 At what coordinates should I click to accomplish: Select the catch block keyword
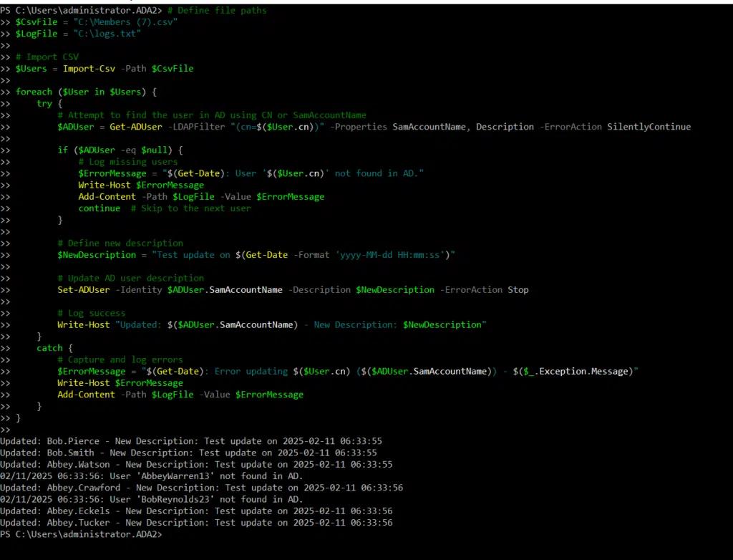click(49, 347)
